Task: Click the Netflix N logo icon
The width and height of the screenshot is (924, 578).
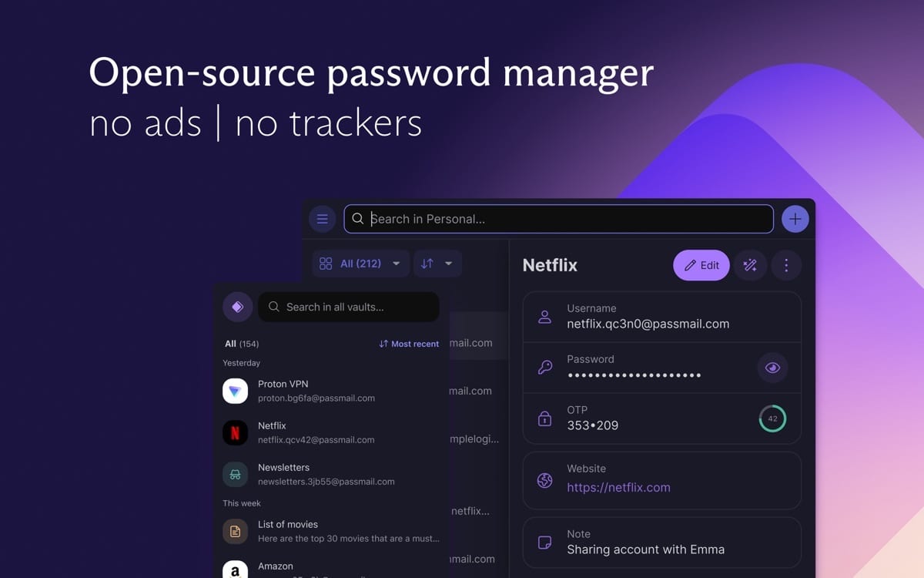Action: [236, 432]
